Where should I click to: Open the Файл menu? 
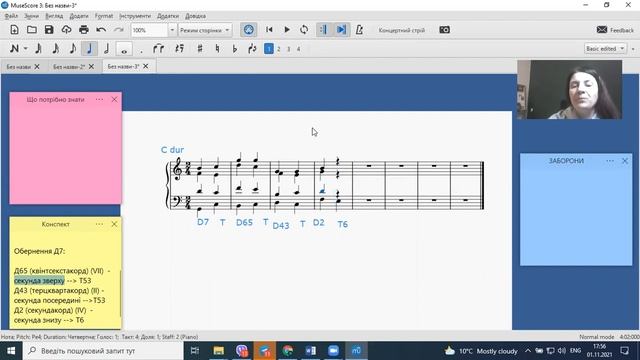[11, 16]
